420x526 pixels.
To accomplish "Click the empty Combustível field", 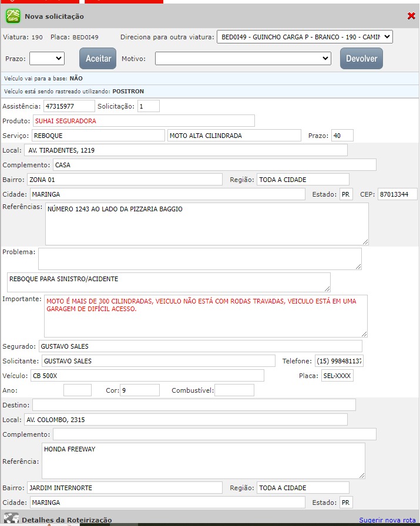I will (x=234, y=390).
